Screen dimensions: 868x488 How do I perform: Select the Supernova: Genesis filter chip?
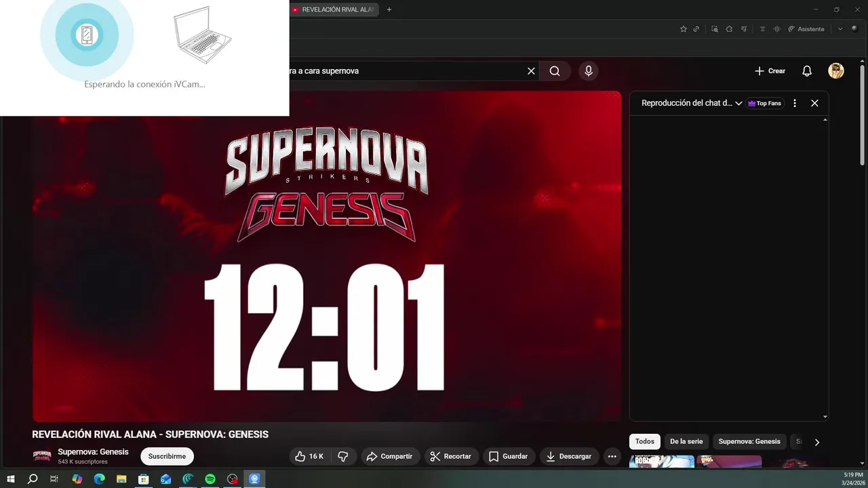click(x=749, y=441)
